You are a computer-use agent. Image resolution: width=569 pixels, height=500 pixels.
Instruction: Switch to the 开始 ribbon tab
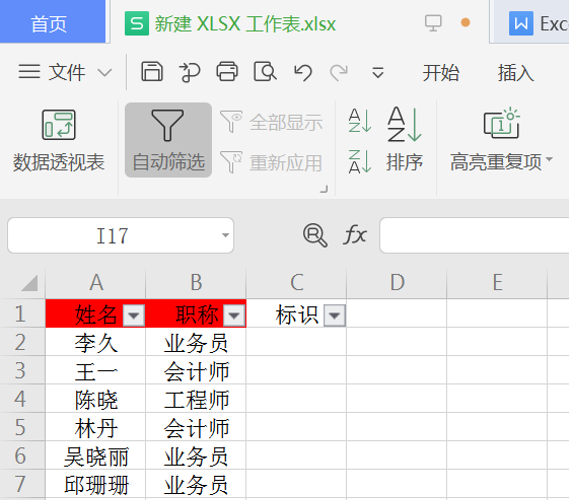pyautogui.click(x=441, y=73)
